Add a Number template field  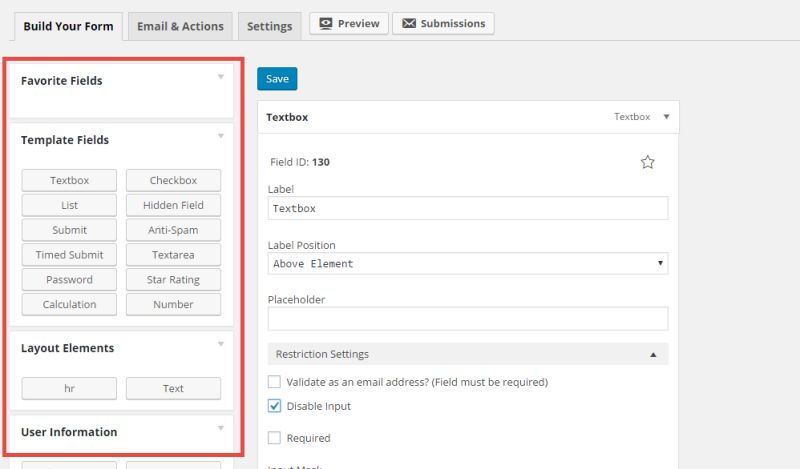173,304
